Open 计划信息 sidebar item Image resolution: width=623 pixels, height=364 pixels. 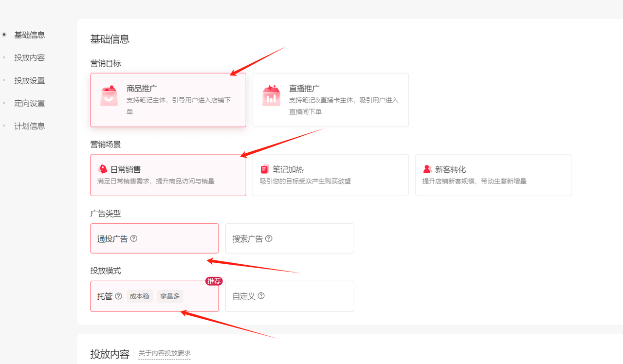point(29,126)
